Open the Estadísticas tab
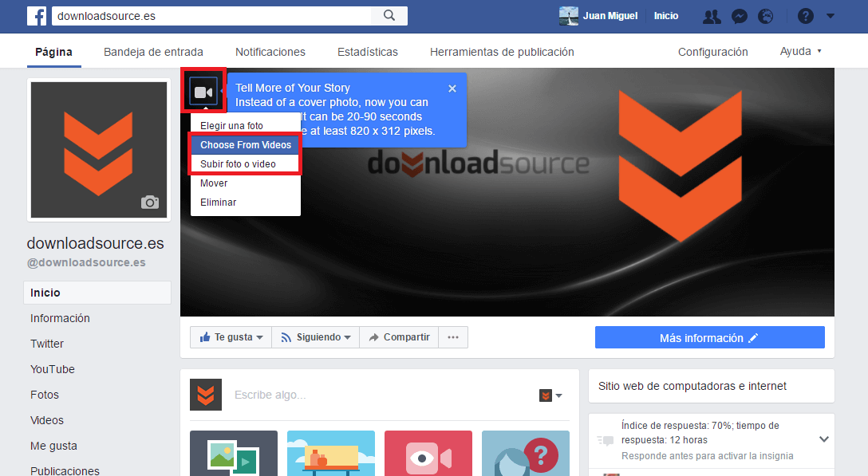Image resolution: width=868 pixels, height=476 pixels. (x=368, y=52)
